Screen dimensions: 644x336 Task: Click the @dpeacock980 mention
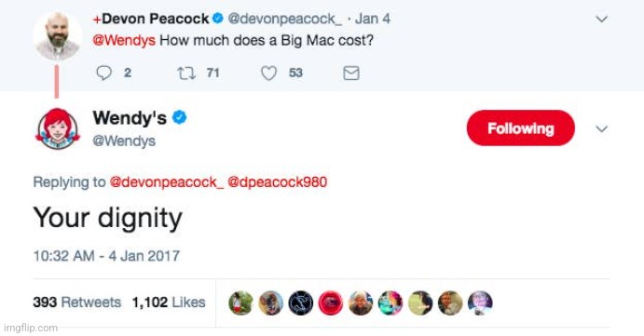[277, 181]
